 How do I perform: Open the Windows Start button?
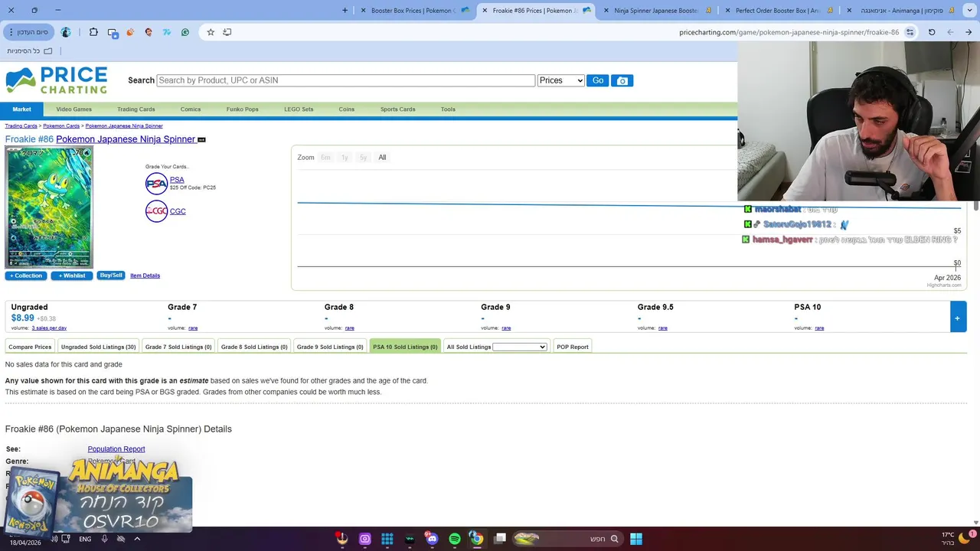click(636, 539)
